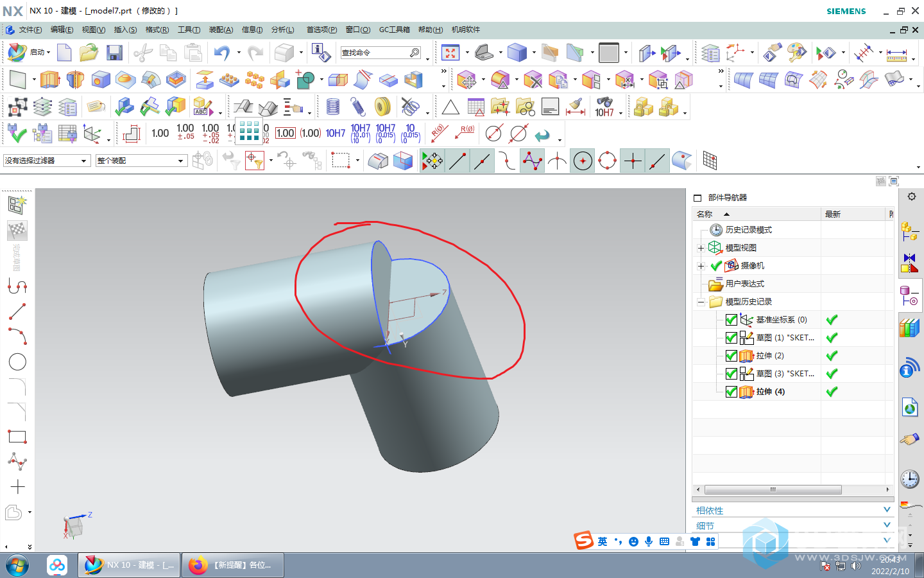The width and height of the screenshot is (924, 578).
Task: Open the navigator settings gear
Action: coord(912,197)
